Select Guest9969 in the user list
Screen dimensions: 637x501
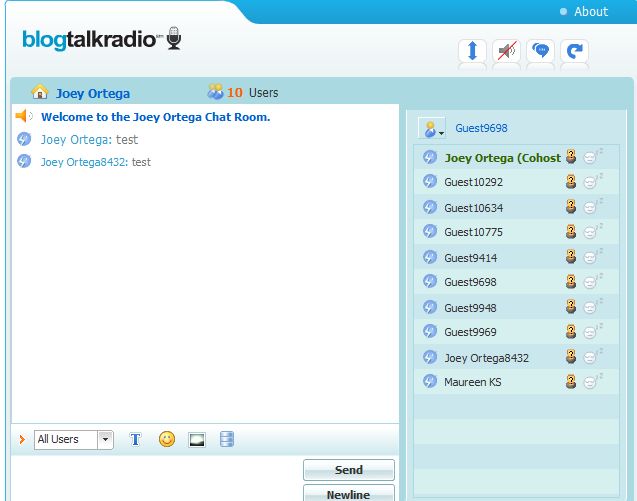pos(516,332)
